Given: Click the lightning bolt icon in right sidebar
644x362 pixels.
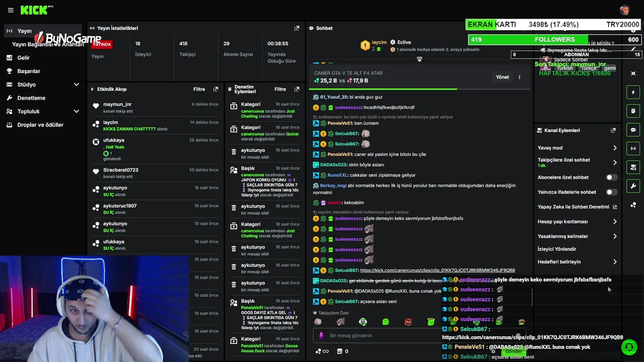Looking at the screenshot, I should click(633, 92).
